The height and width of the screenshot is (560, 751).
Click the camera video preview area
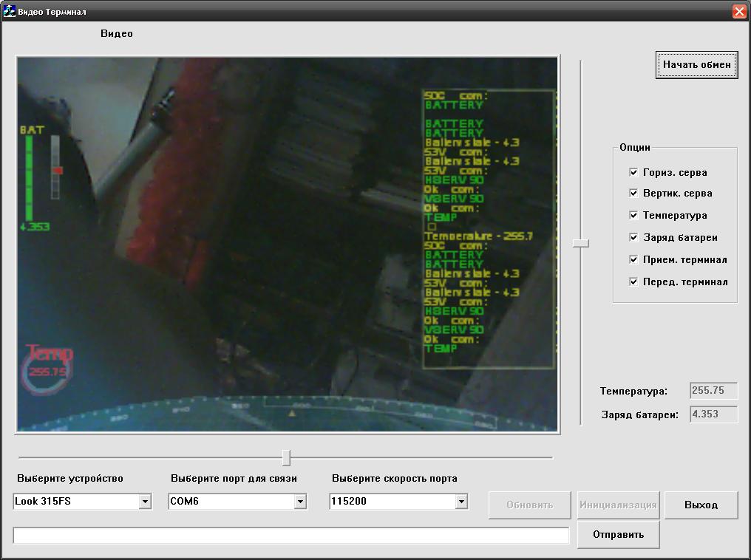[x=288, y=245]
